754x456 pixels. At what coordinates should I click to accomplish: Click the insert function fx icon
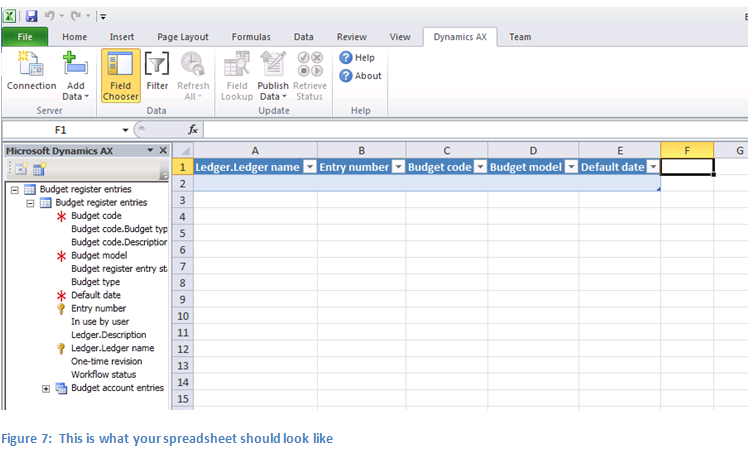[193, 130]
